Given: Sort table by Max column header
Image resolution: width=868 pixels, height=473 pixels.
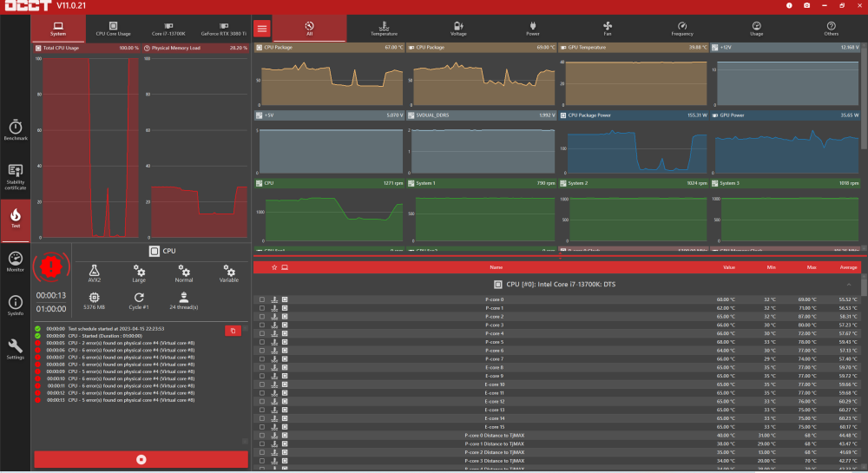Looking at the screenshot, I should click(812, 267).
